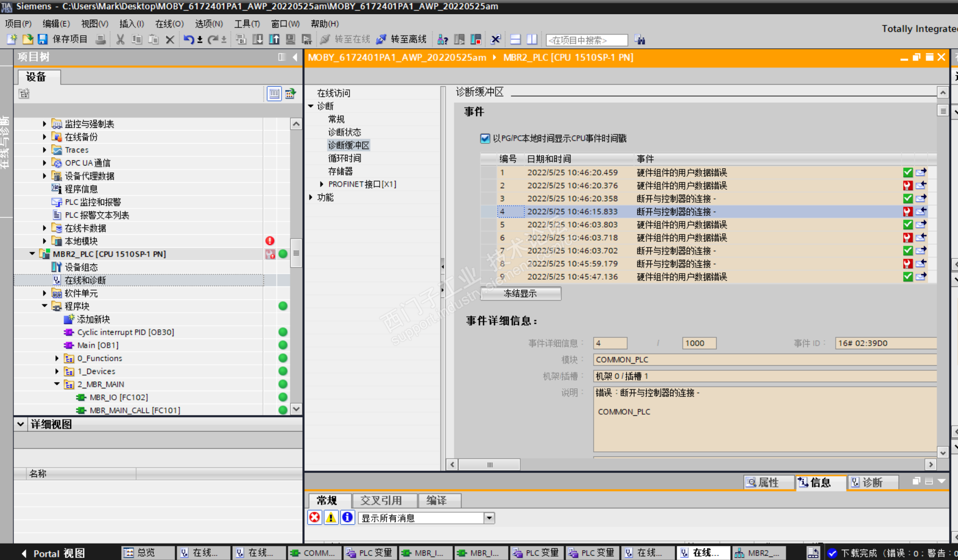Image resolution: width=958 pixels, height=560 pixels.
Task: Click the 冻结显示 button
Action: click(x=521, y=293)
